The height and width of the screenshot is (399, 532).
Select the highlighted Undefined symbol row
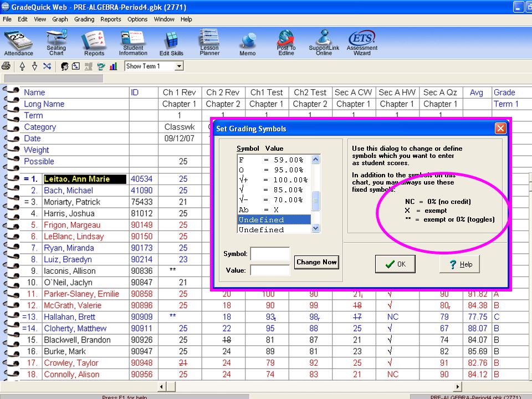(274, 219)
